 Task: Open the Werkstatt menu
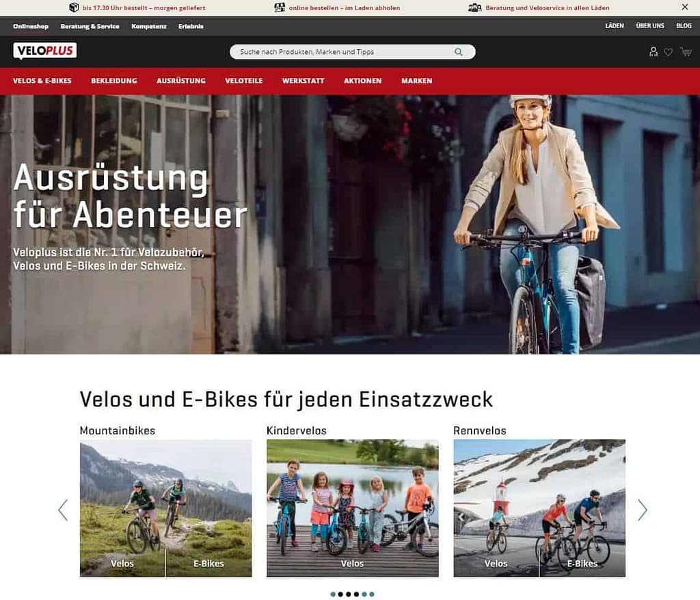coord(303,81)
